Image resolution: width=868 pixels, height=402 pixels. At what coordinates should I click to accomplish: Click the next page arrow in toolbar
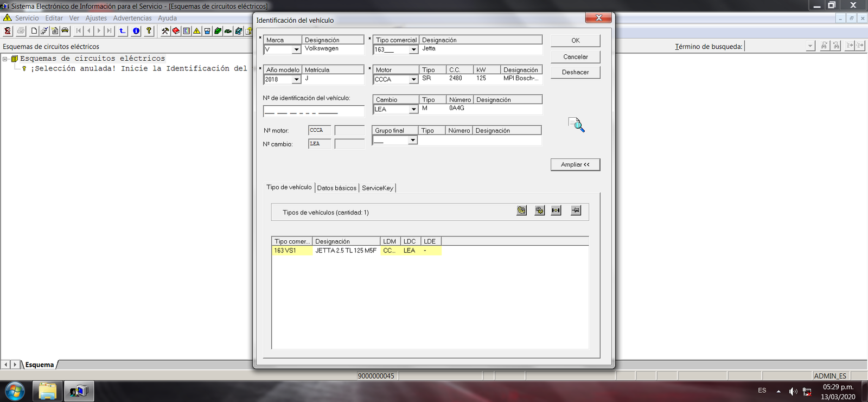(x=99, y=31)
